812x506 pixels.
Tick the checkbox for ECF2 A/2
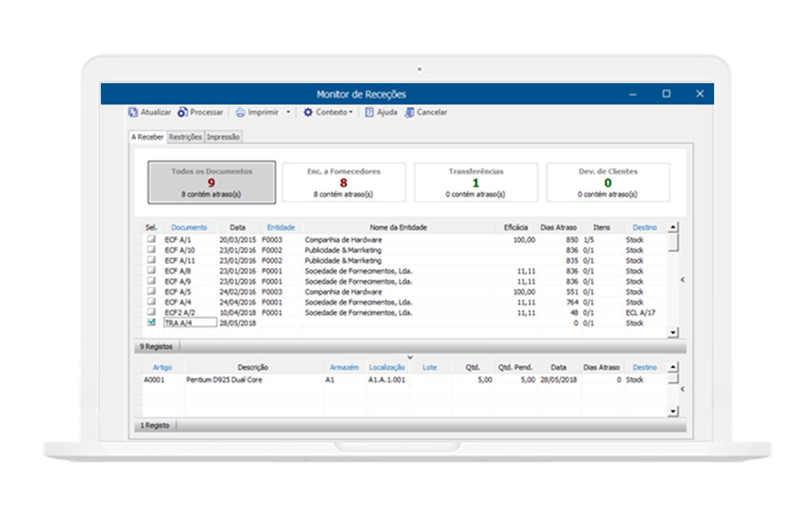coord(152,312)
